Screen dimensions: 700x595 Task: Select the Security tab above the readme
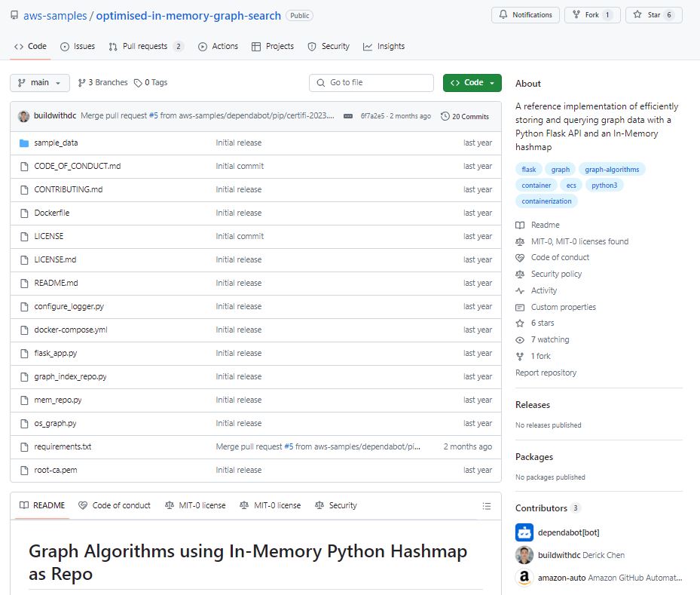(x=336, y=506)
